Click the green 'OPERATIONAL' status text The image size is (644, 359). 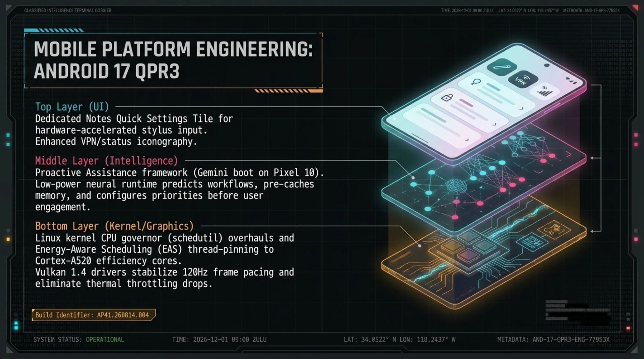[105, 340]
